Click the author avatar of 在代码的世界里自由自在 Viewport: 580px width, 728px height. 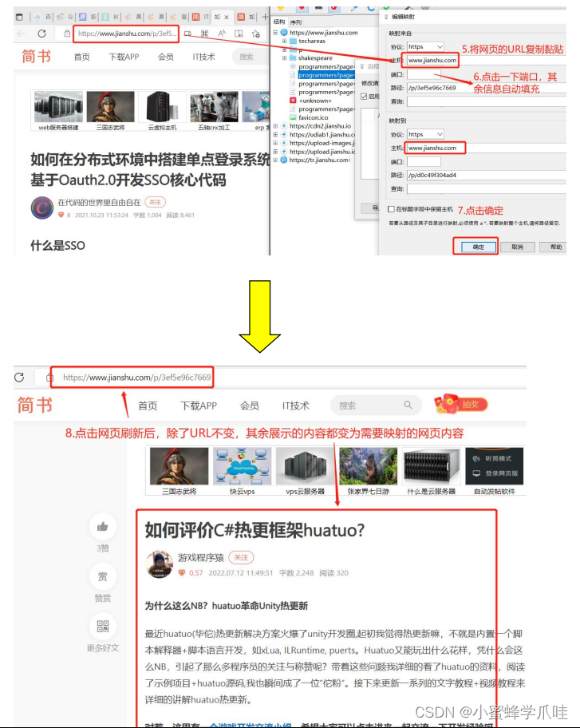[x=42, y=208]
